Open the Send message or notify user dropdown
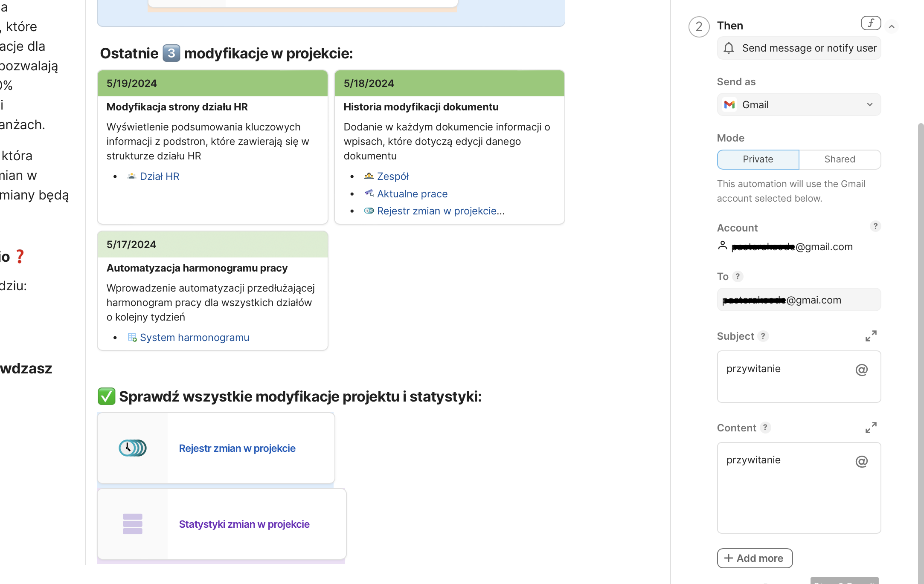This screenshot has height=584, width=924. tap(799, 48)
